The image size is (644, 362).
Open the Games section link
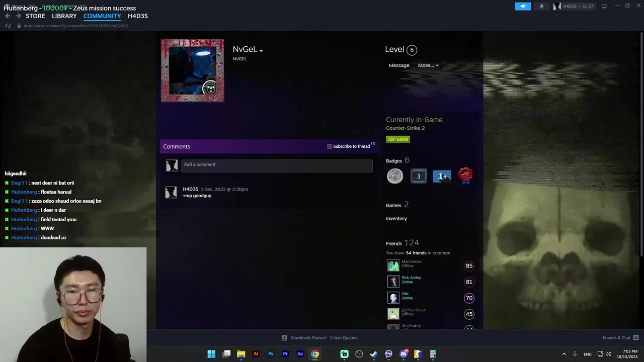[x=393, y=205]
